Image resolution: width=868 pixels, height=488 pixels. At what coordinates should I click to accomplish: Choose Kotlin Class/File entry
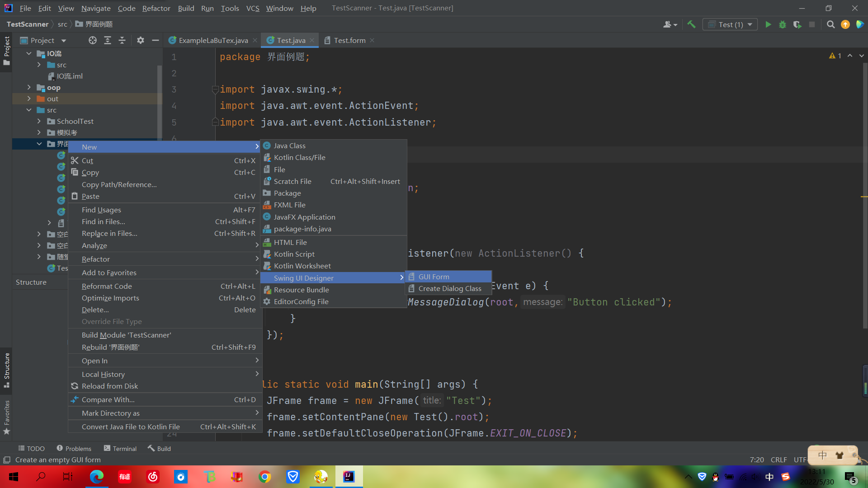click(x=334, y=157)
